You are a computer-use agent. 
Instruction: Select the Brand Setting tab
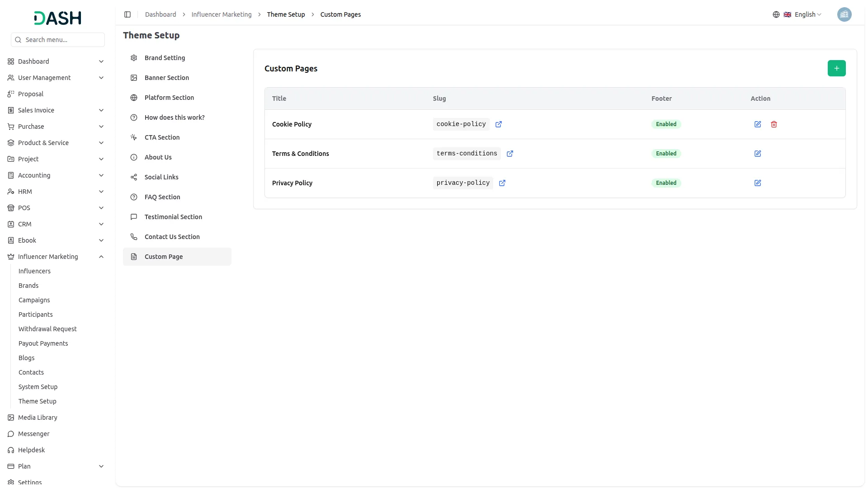(165, 58)
